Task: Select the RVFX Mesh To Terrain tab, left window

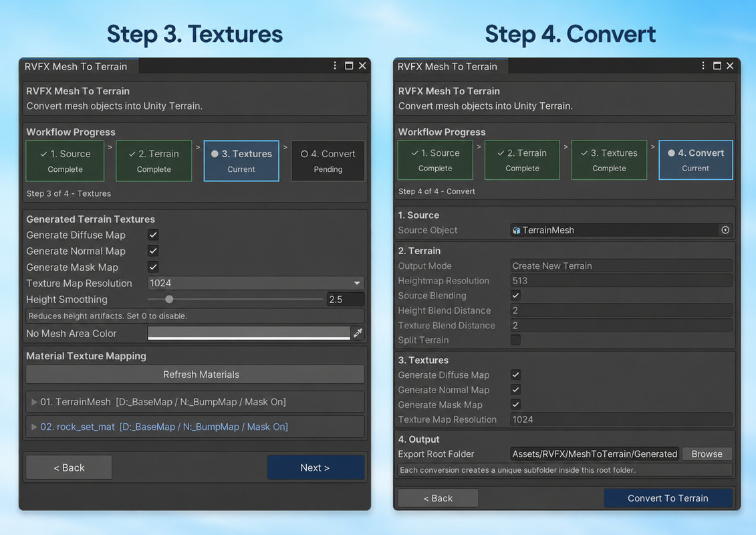Action: (79, 67)
